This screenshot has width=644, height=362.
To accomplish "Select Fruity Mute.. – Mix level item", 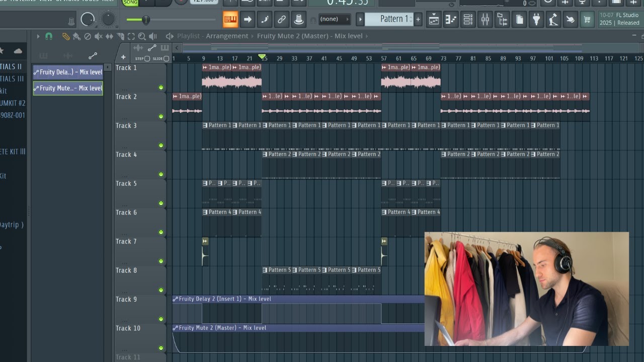I will tap(68, 88).
